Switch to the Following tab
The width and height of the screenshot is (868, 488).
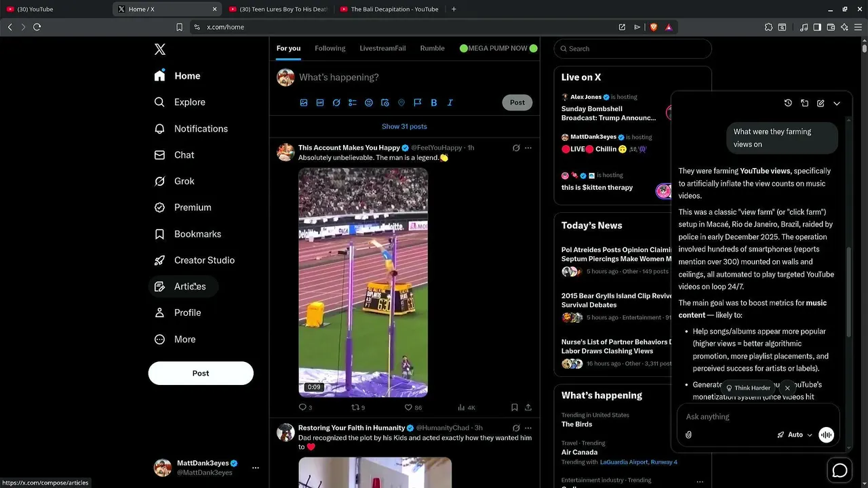pos(330,48)
